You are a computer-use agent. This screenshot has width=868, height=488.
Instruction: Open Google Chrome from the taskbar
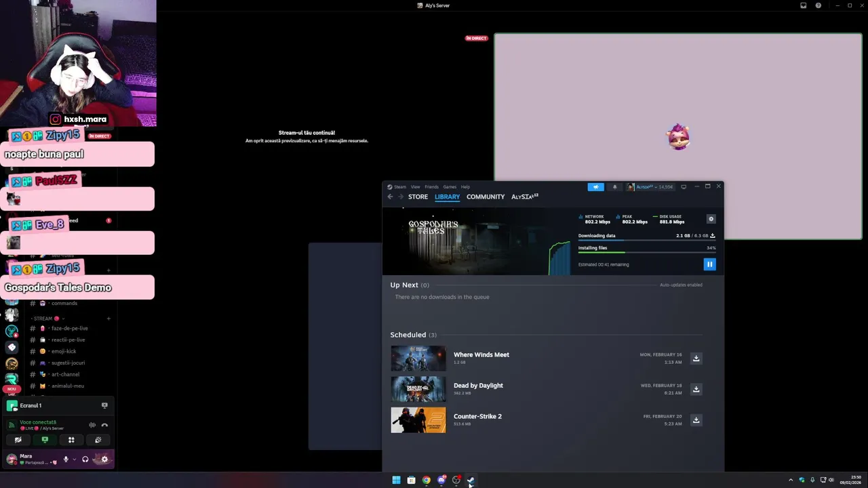pos(426,480)
